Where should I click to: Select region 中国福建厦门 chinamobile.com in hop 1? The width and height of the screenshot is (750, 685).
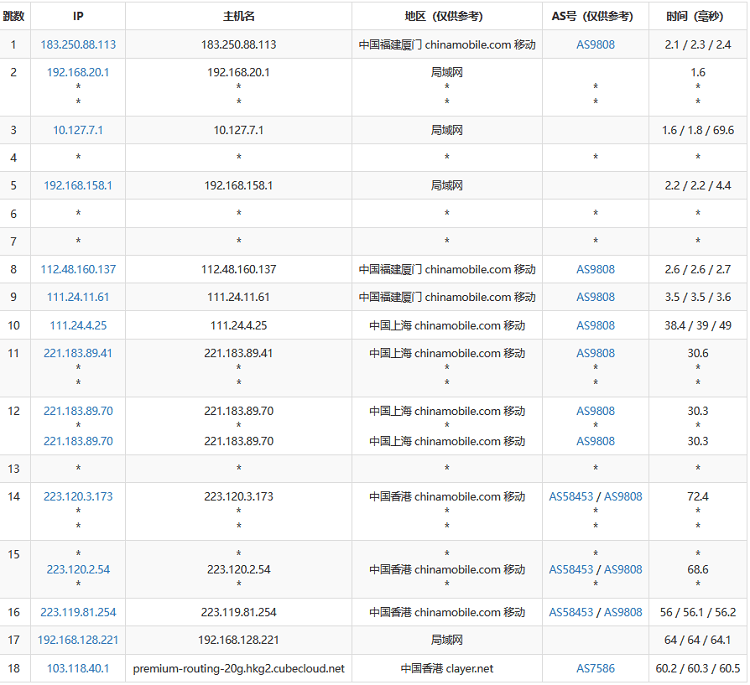point(447,44)
